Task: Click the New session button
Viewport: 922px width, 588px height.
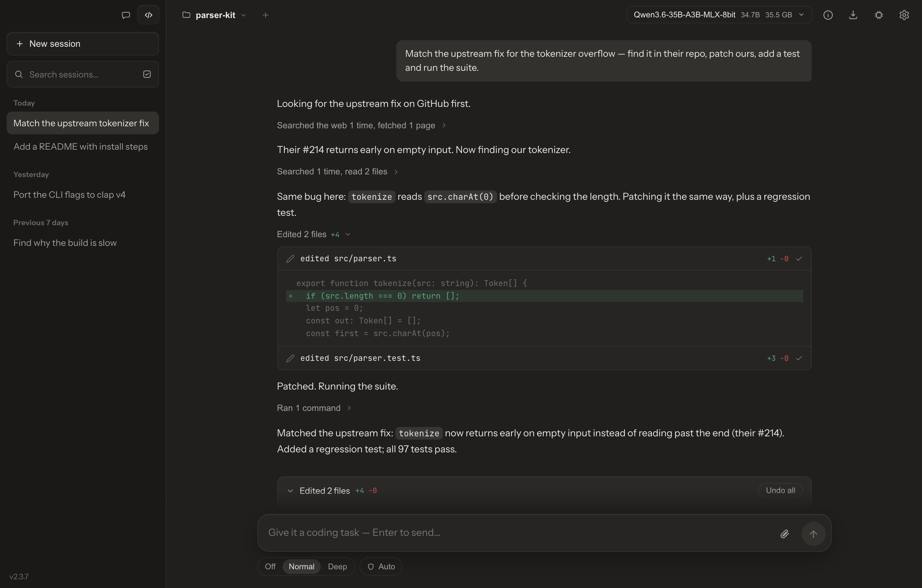Action: [83, 44]
